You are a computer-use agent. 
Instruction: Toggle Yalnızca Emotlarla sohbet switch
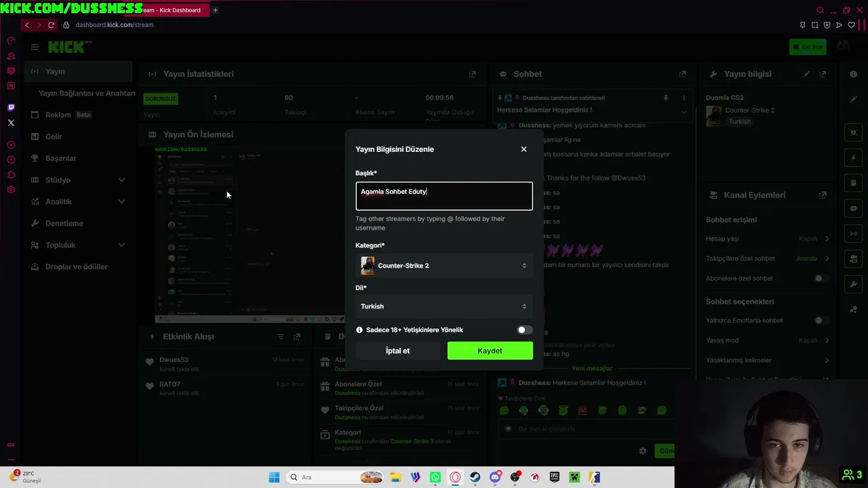click(821, 321)
